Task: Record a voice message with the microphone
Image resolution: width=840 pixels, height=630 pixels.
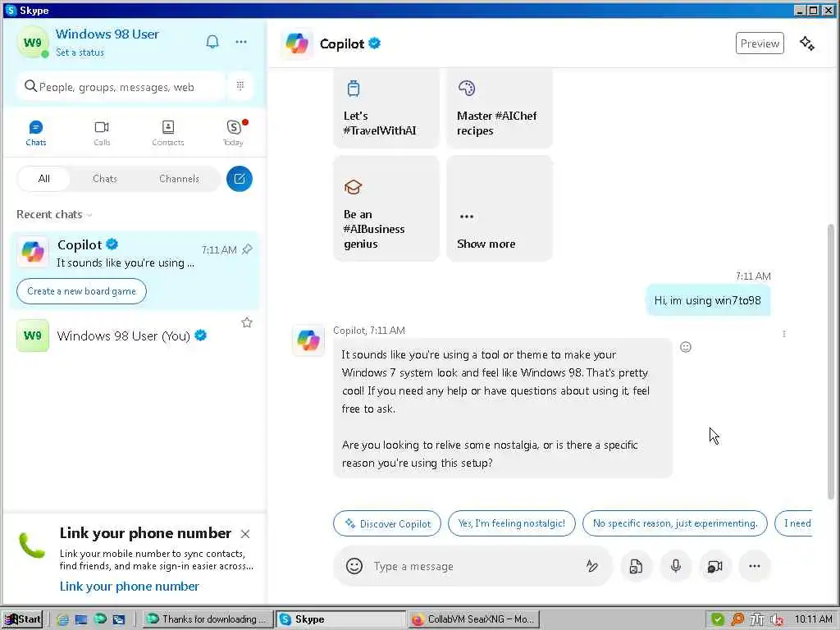Action: click(x=676, y=566)
